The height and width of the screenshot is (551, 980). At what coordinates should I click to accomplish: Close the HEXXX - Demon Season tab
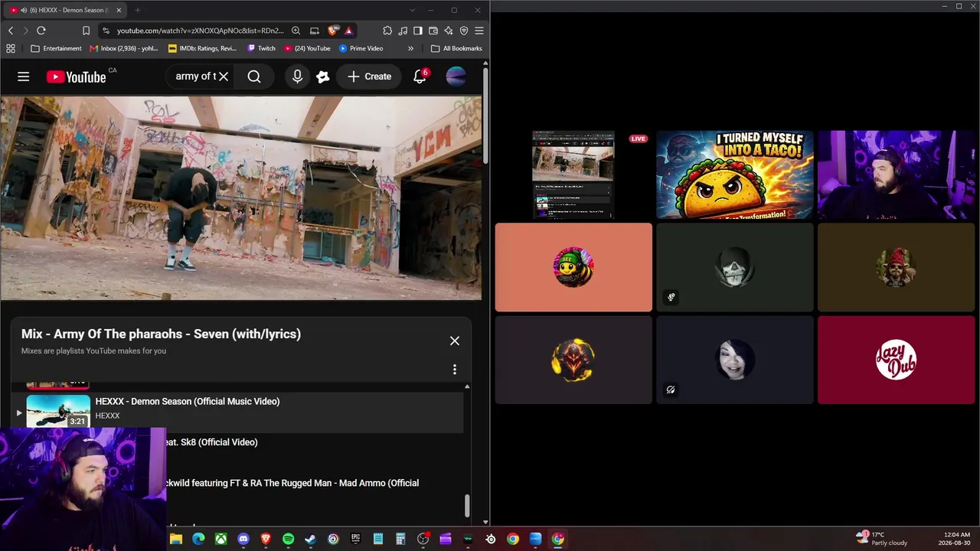pyautogui.click(x=119, y=10)
